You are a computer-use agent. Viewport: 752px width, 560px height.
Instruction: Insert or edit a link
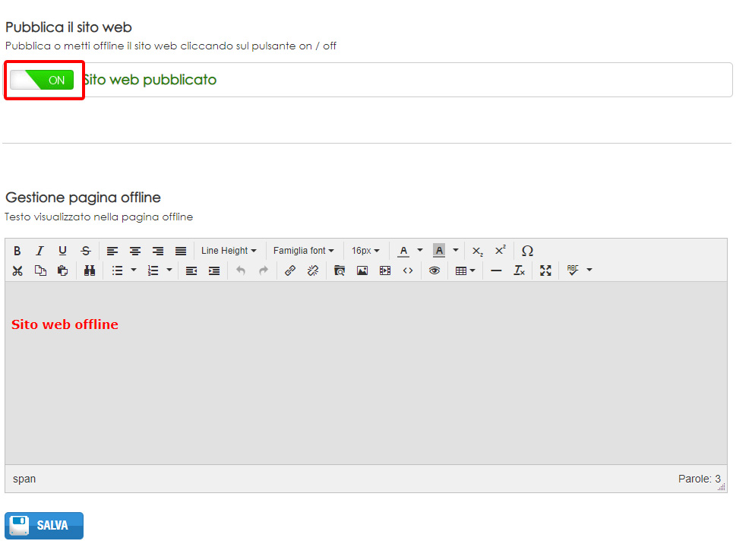(x=290, y=271)
